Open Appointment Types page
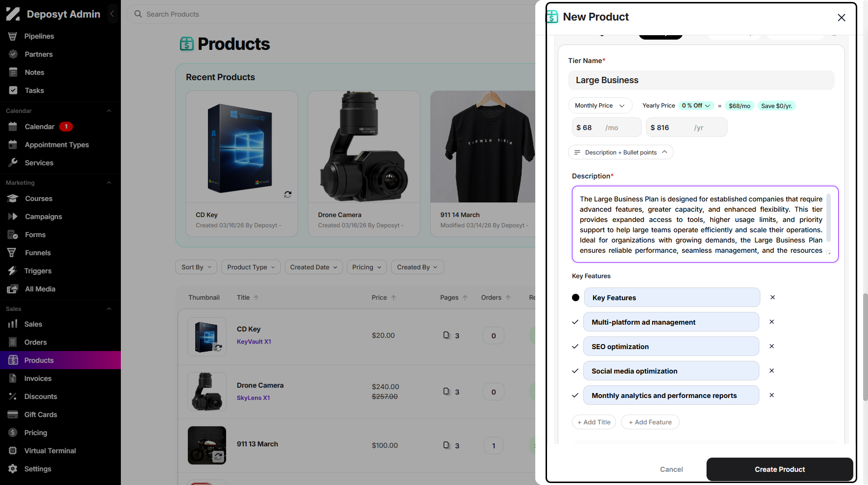 57,145
